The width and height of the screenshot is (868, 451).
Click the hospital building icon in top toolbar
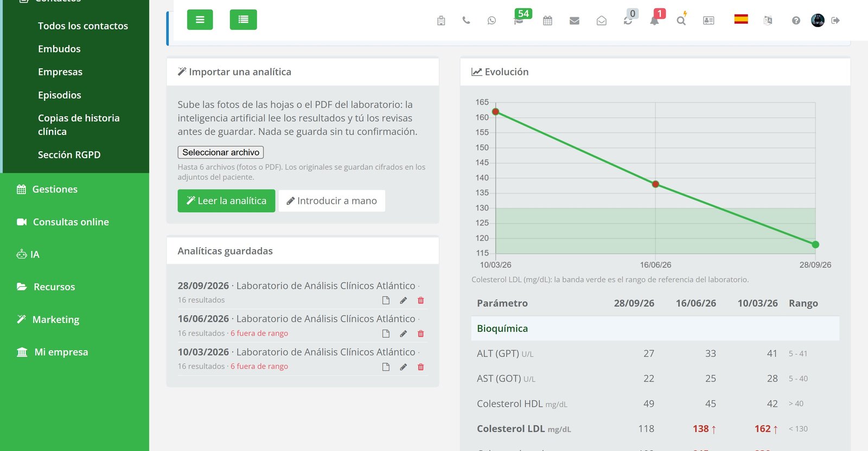(x=441, y=21)
